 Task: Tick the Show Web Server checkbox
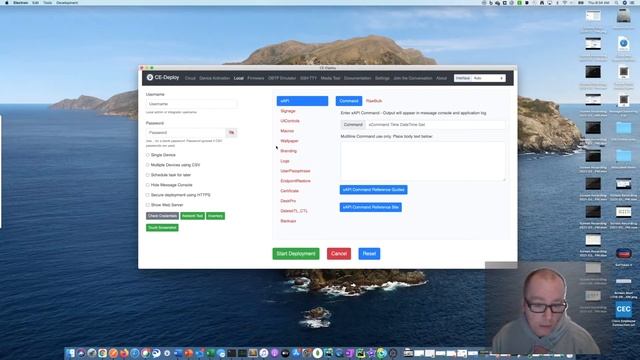(148, 205)
